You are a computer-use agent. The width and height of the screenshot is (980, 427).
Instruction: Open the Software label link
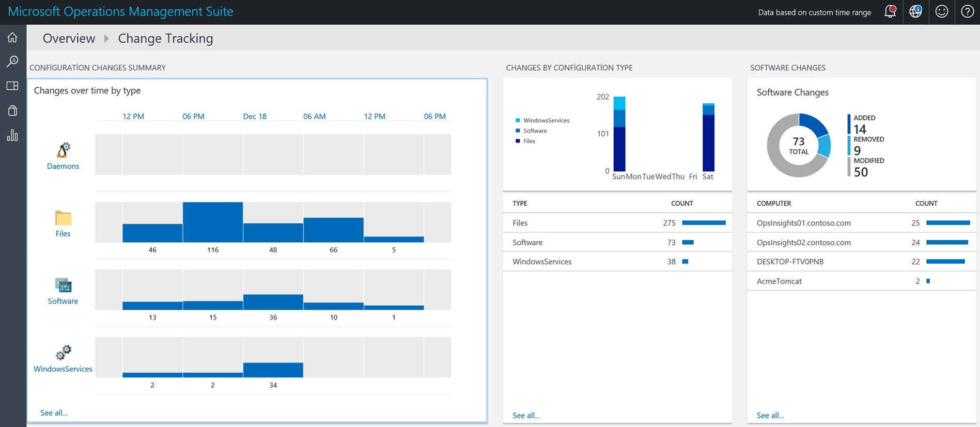[63, 302]
